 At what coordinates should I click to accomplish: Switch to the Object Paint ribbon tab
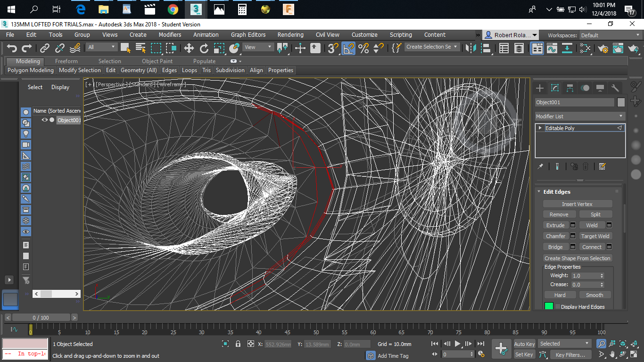pos(157,61)
